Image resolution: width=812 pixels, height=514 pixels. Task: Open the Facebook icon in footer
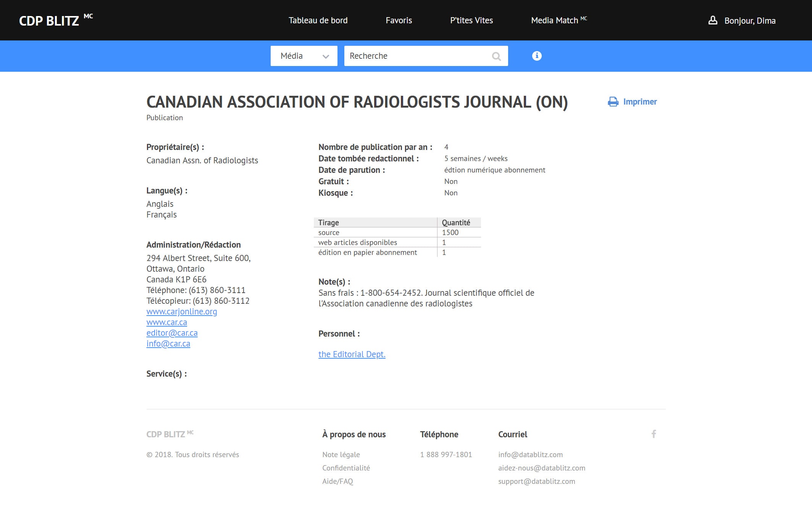coord(654,434)
